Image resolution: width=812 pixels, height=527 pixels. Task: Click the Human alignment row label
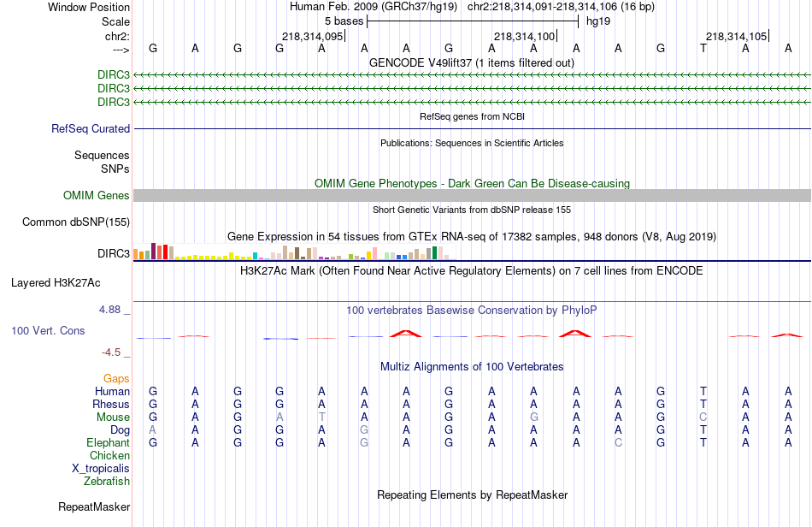pos(112,391)
